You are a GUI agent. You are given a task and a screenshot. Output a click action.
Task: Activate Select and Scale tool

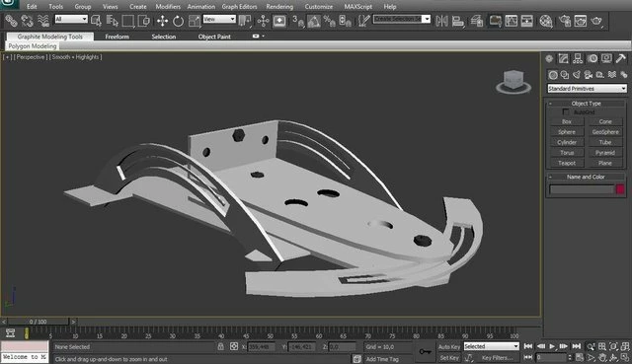195,20
